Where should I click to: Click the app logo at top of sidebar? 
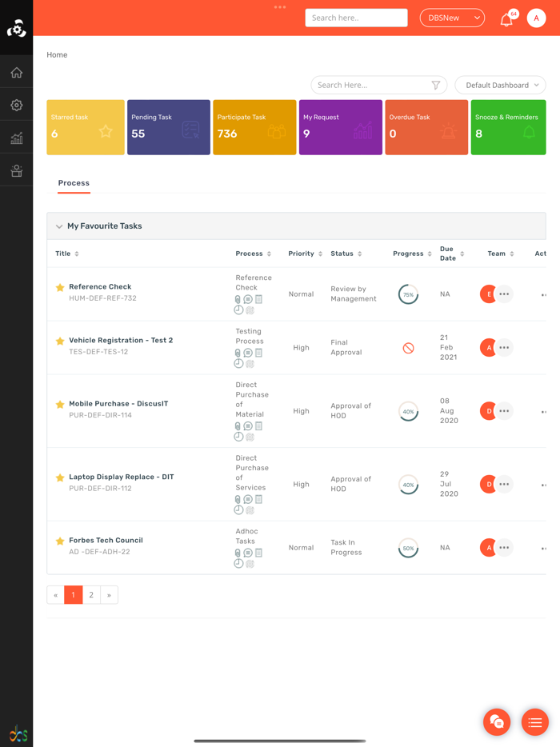(17, 29)
